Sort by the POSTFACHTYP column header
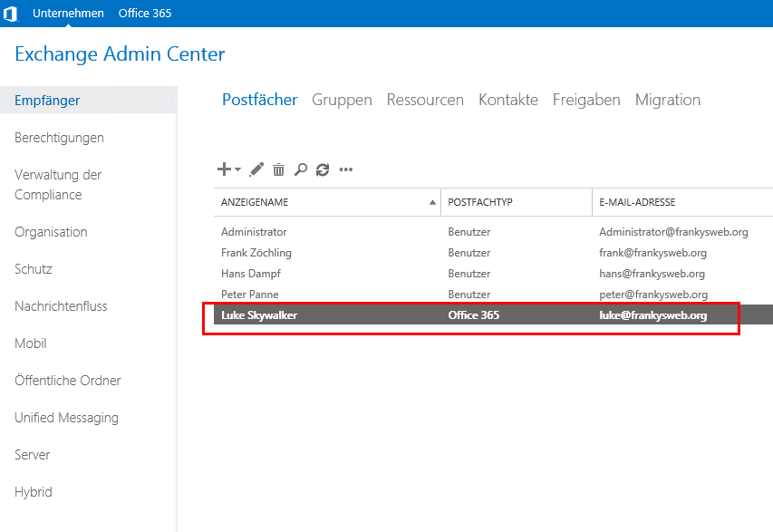Screen dimensions: 773x532 click(x=480, y=202)
